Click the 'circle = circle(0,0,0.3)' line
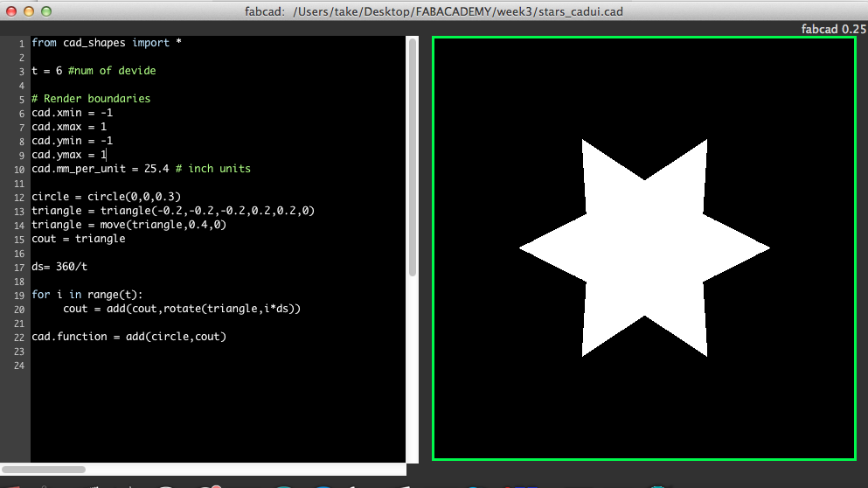 [107, 197]
